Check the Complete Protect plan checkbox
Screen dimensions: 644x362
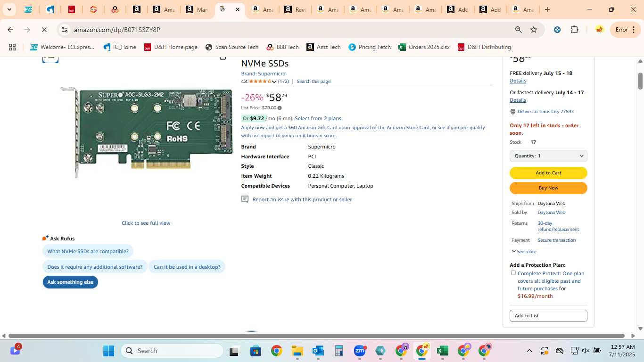(x=513, y=273)
